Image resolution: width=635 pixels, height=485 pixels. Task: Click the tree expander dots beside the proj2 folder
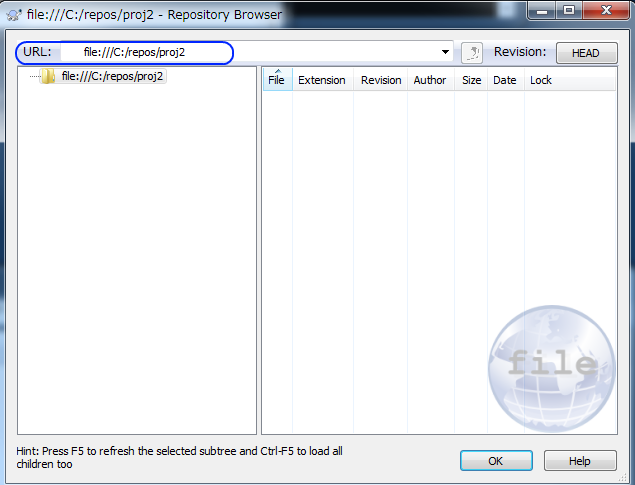(x=34, y=77)
